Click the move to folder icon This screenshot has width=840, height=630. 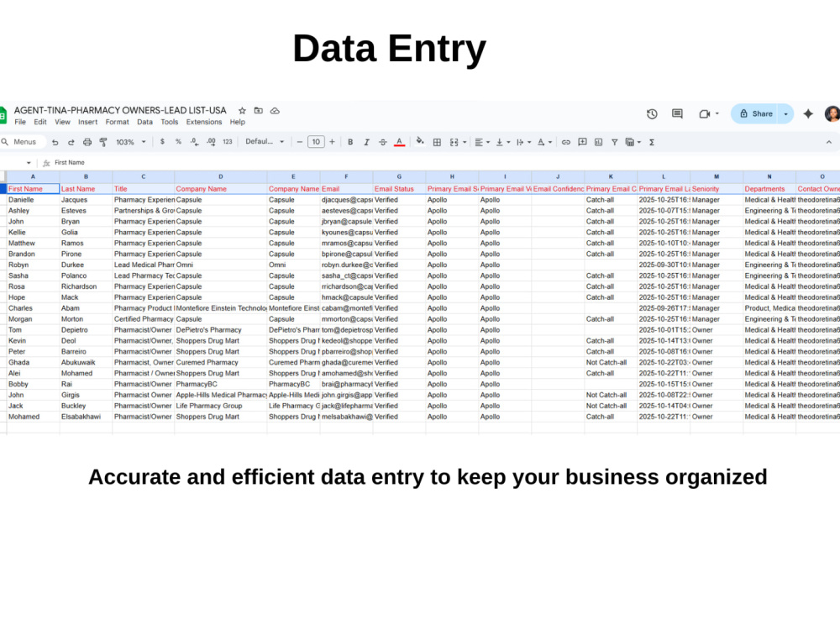[x=258, y=110]
